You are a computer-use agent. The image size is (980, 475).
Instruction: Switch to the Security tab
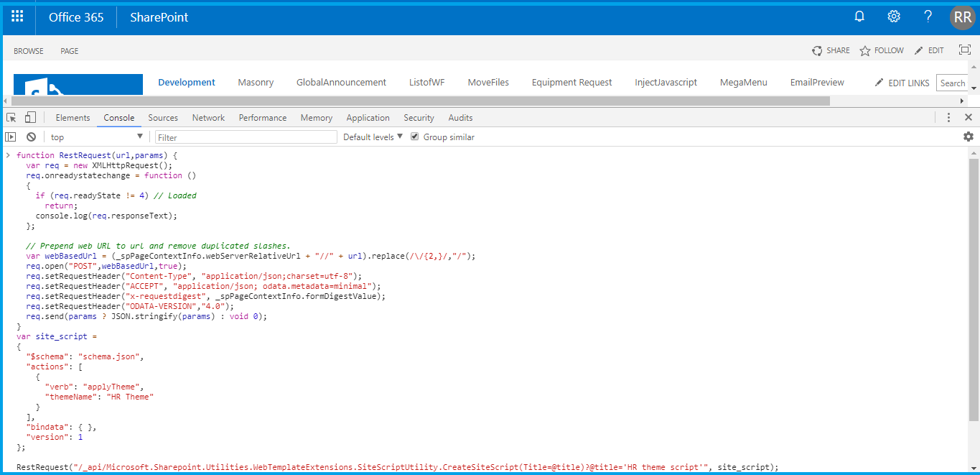419,118
